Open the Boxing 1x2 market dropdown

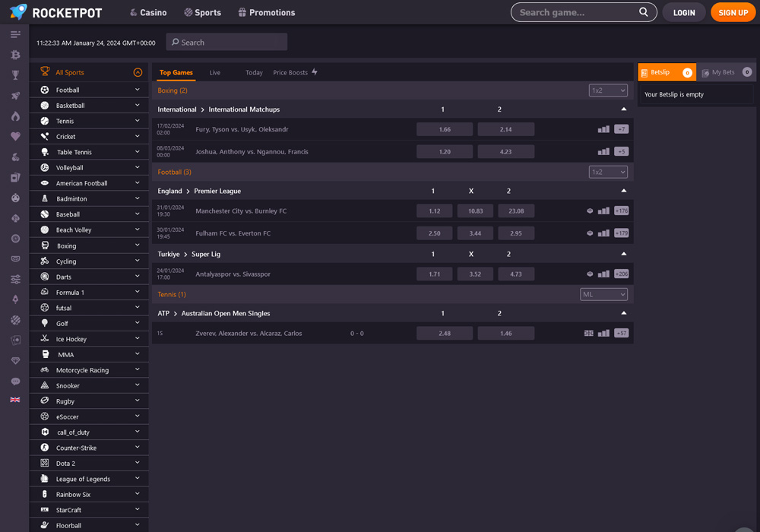coord(608,90)
